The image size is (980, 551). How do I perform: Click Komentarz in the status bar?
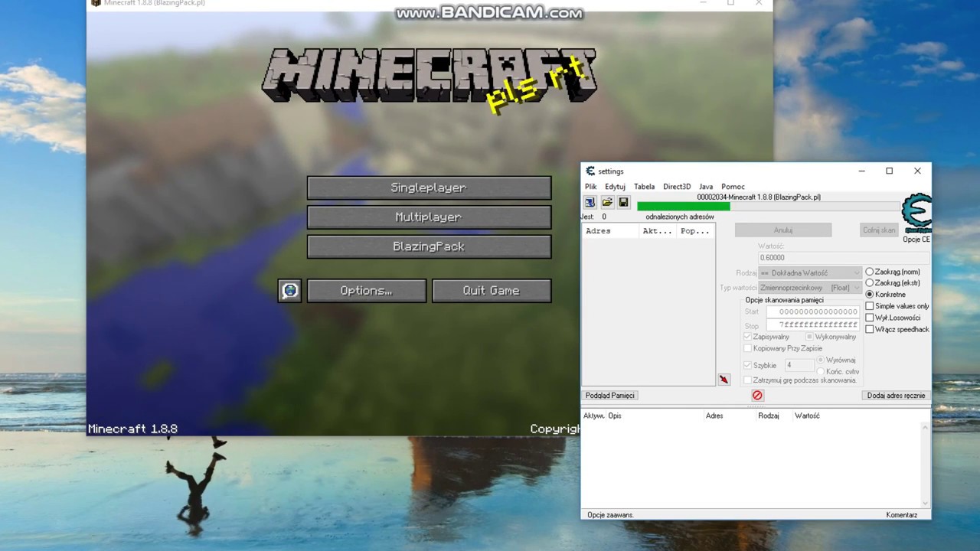click(x=901, y=515)
